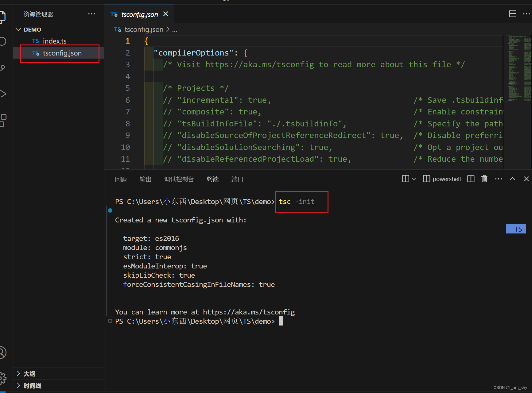This screenshot has height=393, width=532.
Task: Split the terminal pane
Action: (471, 179)
